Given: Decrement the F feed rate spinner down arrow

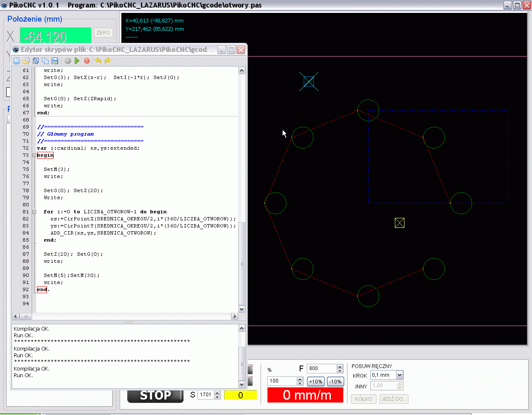Looking at the screenshot, I should (x=340, y=371).
